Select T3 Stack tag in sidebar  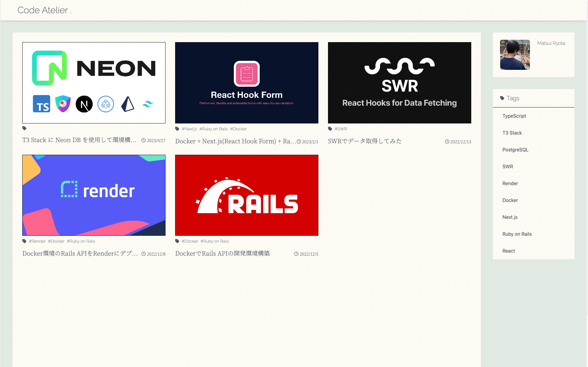tap(512, 133)
